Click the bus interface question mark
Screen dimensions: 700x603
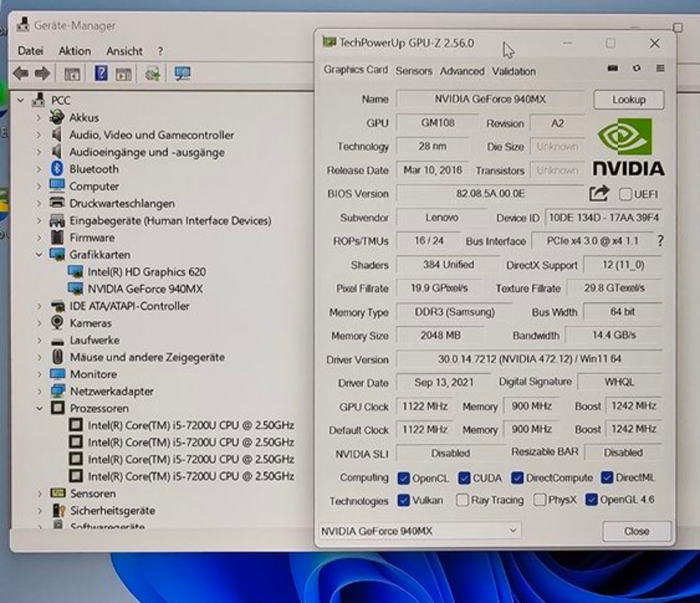pyautogui.click(x=660, y=241)
